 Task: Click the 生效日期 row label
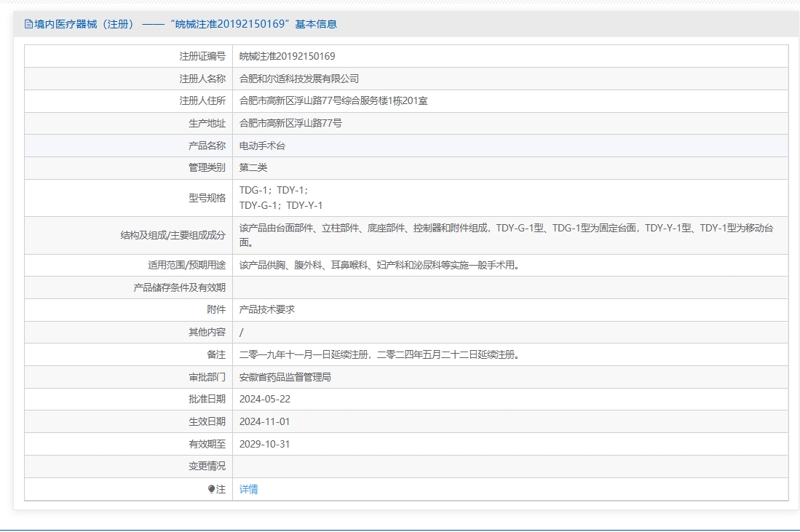207,422
